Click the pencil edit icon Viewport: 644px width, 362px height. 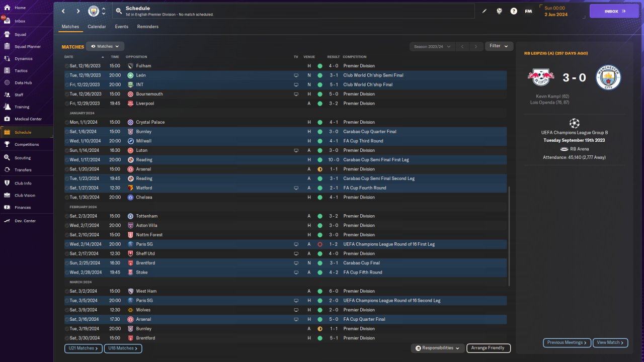[485, 11]
